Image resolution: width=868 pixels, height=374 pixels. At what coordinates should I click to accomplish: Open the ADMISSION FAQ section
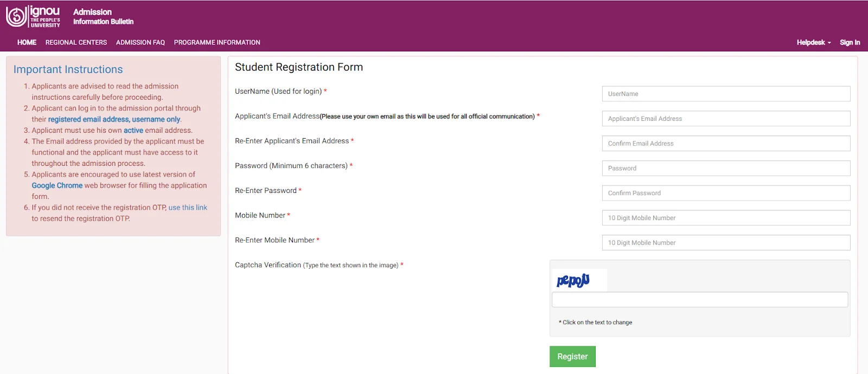140,42
